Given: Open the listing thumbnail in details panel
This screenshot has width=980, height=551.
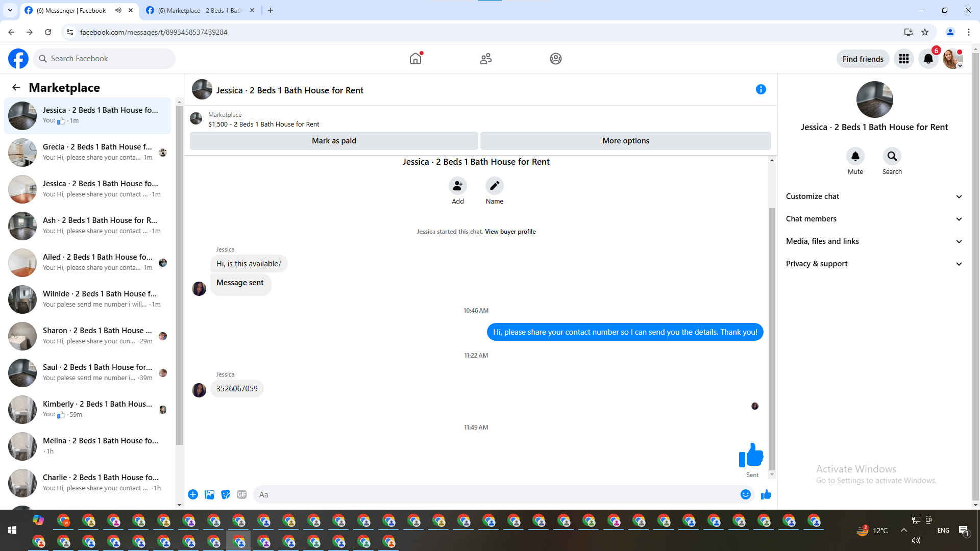Looking at the screenshot, I should (x=874, y=99).
